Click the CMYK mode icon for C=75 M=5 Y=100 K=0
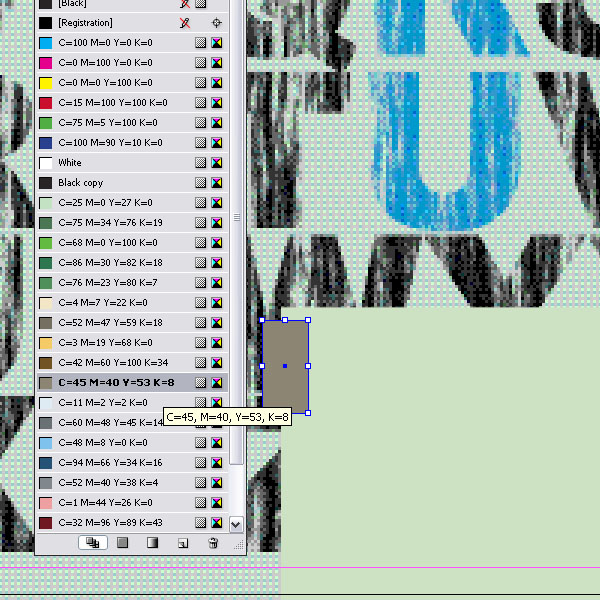 coord(217,123)
